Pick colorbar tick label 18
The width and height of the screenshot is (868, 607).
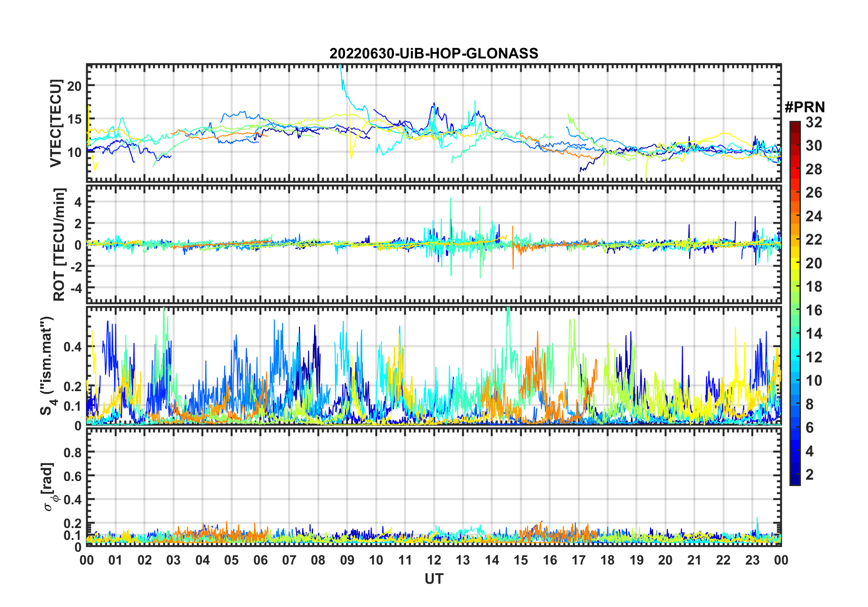pyautogui.click(x=814, y=287)
